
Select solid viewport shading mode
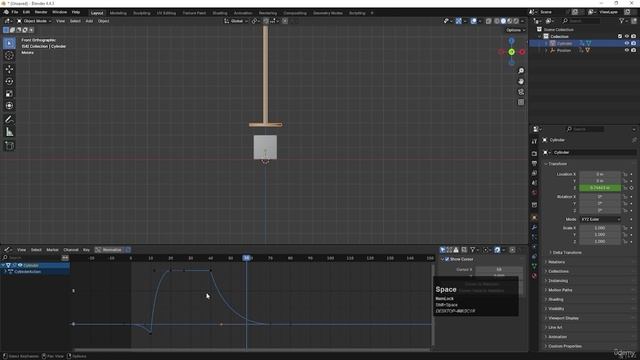tap(503, 21)
